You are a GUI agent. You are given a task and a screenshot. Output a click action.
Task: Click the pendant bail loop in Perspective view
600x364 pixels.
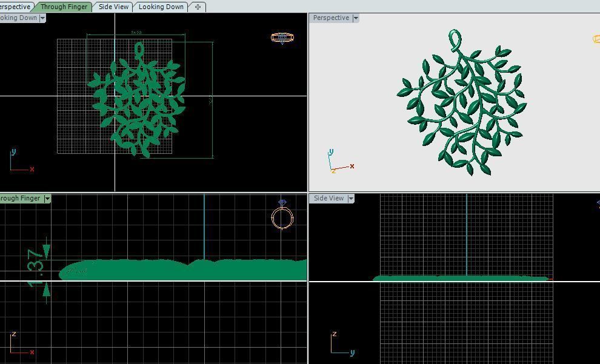(x=454, y=41)
